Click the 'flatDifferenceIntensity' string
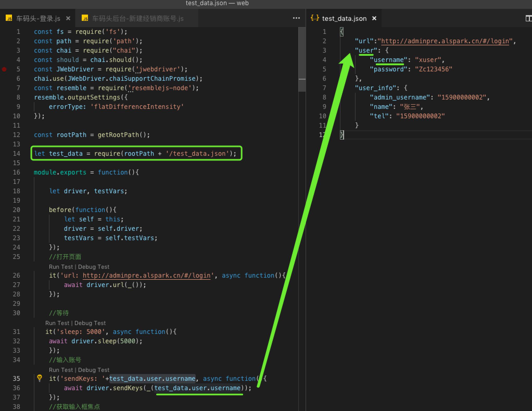Screen dimensions: 532x411 [x=137, y=107]
